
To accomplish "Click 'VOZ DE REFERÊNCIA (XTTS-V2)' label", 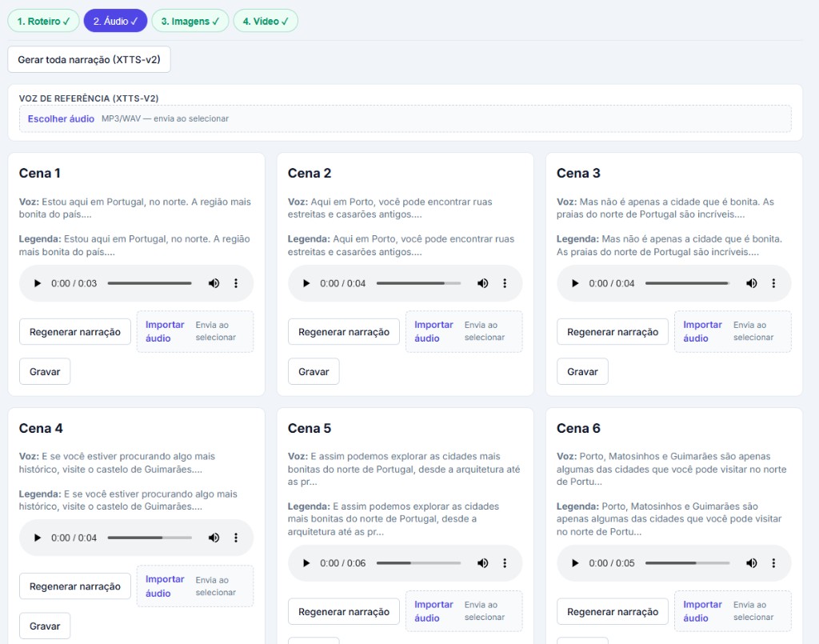I will tap(89, 98).
